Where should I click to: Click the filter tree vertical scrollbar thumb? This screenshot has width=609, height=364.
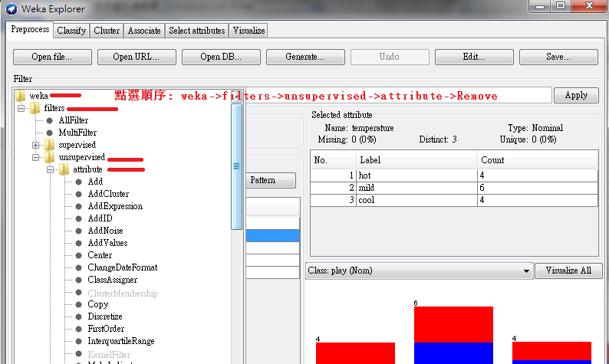(x=236, y=167)
